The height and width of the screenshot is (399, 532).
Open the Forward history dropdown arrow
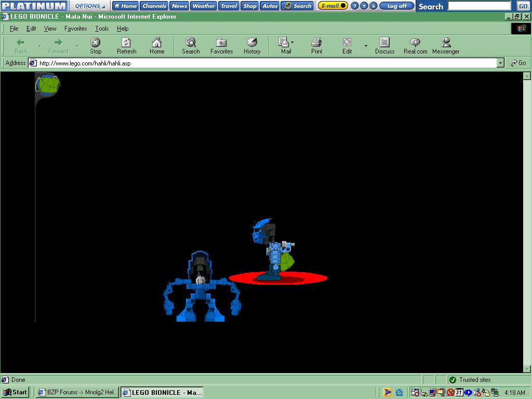click(77, 46)
